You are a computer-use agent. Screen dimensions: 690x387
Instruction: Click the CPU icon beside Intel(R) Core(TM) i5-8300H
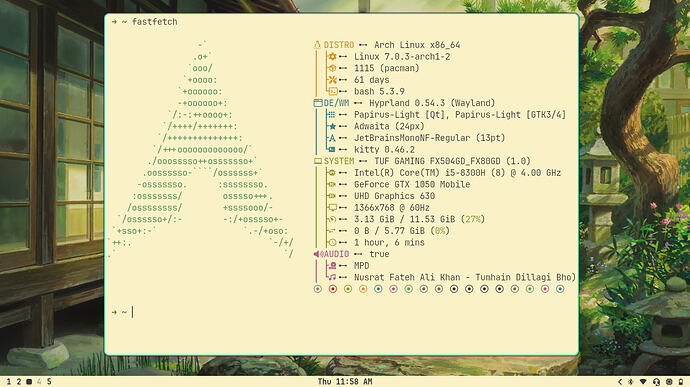point(332,173)
